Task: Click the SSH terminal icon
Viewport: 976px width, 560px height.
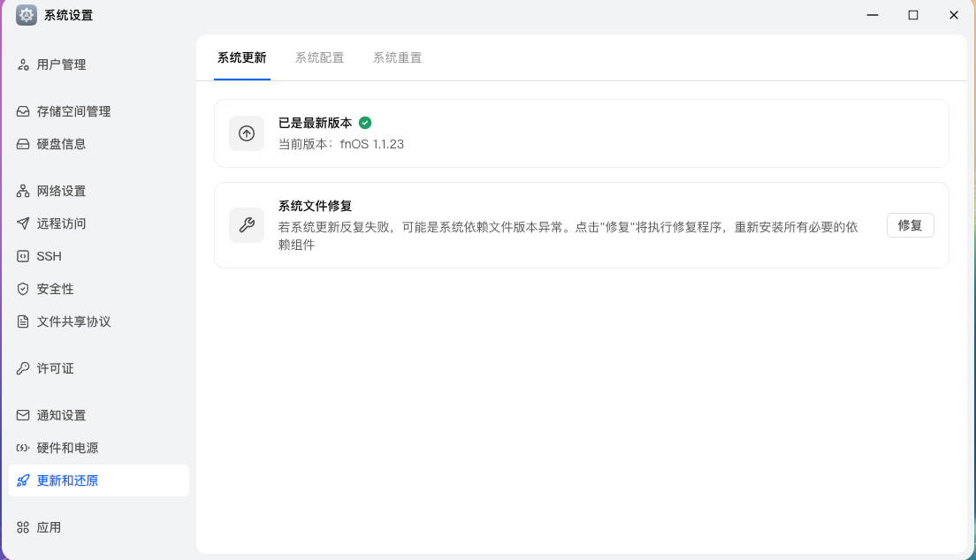Action: tap(23, 256)
